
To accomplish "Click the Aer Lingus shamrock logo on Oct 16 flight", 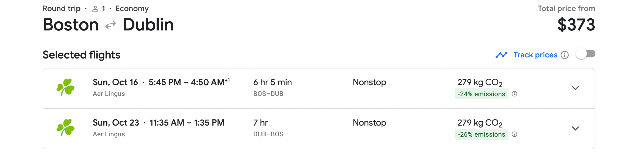I will (65, 87).
